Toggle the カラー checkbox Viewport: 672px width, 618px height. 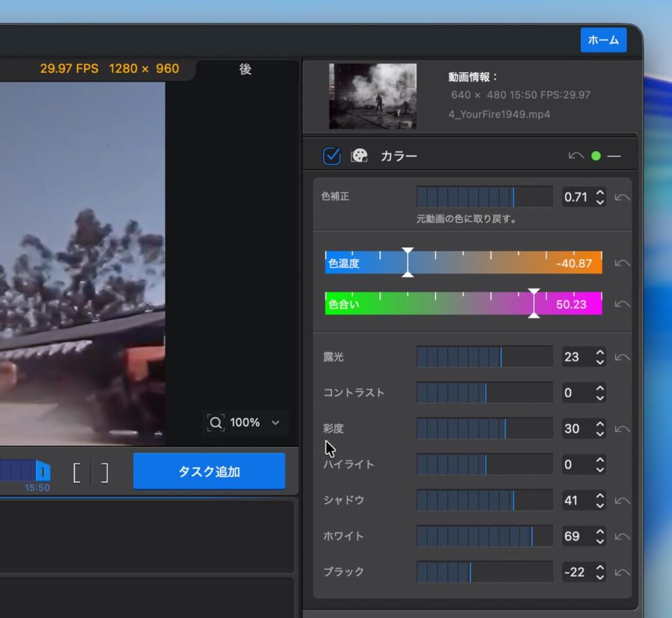pyautogui.click(x=331, y=156)
